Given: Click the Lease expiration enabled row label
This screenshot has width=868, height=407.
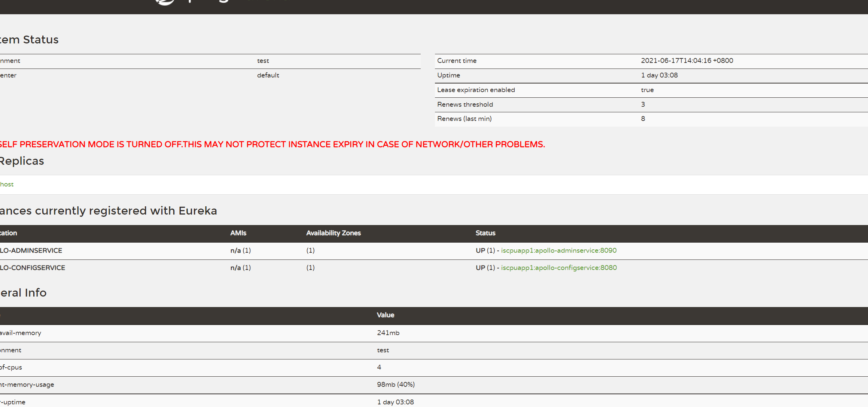Looking at the screenshot, I should 476,90.
